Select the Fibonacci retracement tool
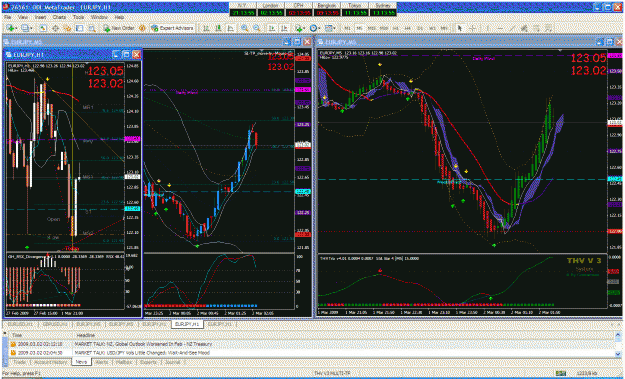This screenshot has height=379, width=625. [x=537, y=28]
